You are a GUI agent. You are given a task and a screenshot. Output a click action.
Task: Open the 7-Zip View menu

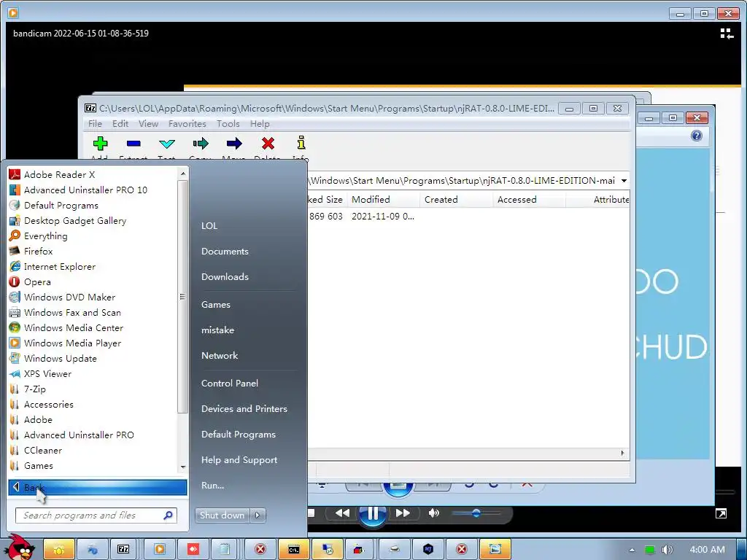(148, 124)
